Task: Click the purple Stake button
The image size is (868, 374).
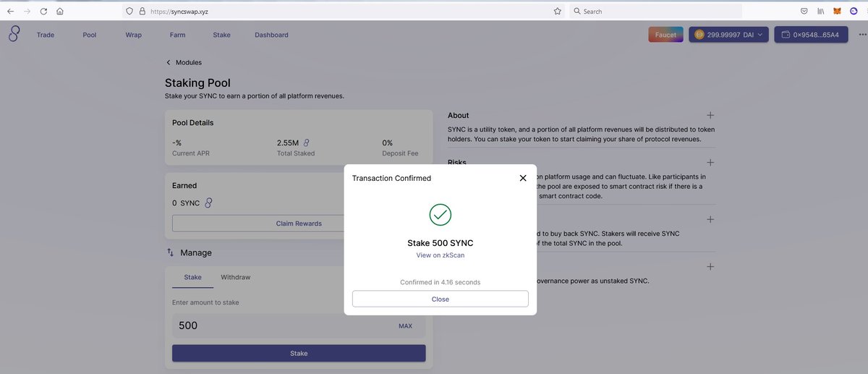Action: [299, 353]
